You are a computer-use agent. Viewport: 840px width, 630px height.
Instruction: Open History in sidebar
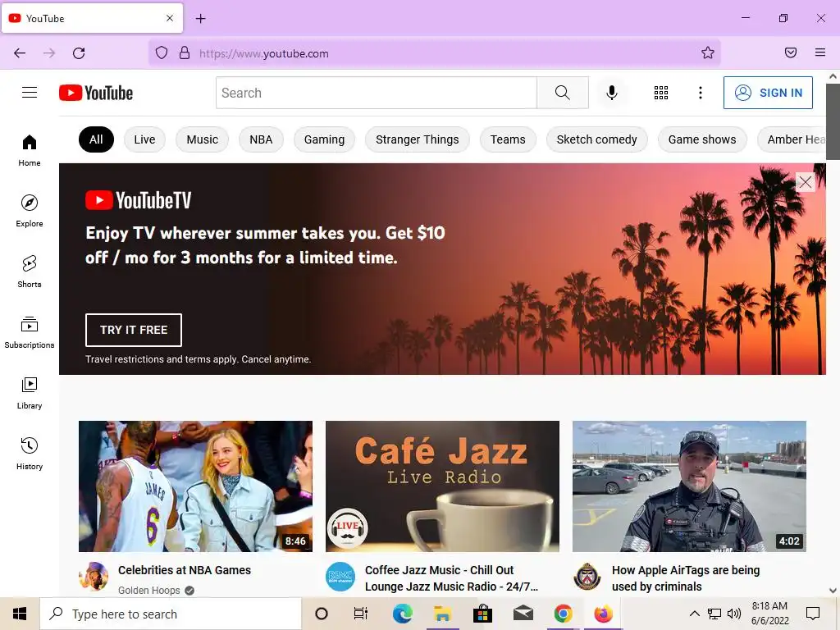point(30,454)
